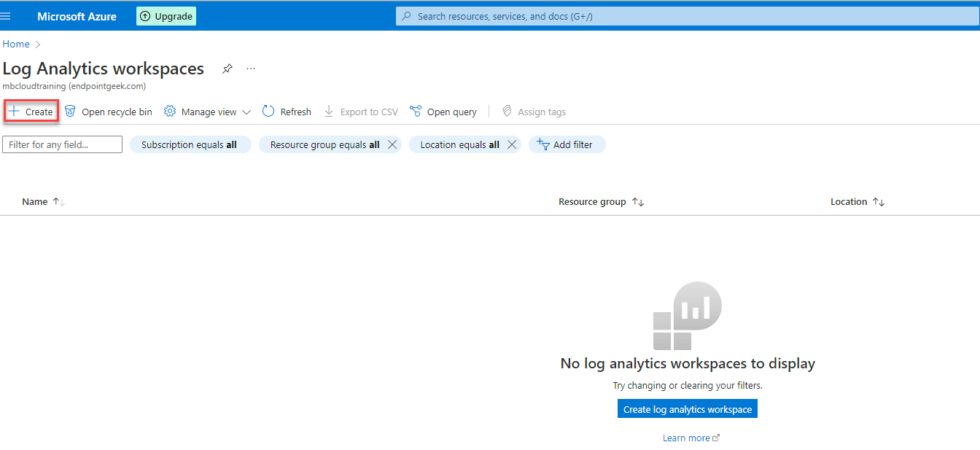Click Export to CSV
Viewport: 980px width, 450px height.
[361, 112]
